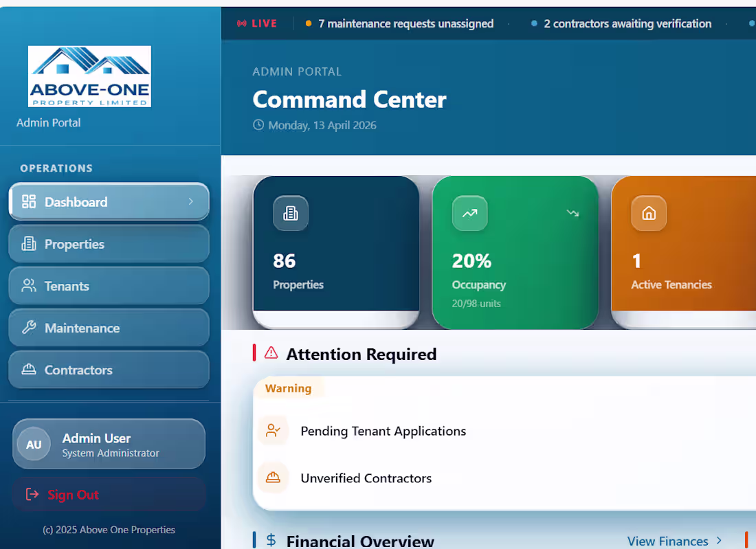Image resolution: width=756 pixels, height=549 pixels.
Task: Click the '2 contractors awaiting verification' notice
Action: [627, 23]
